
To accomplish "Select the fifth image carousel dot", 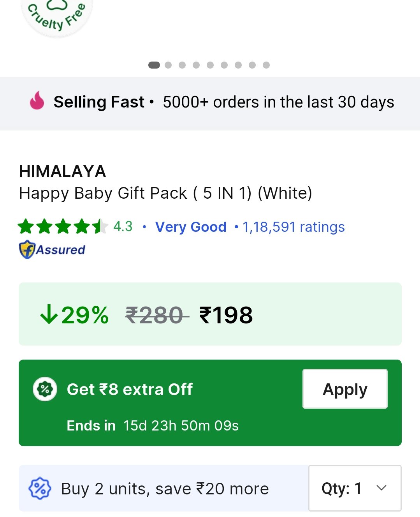I will [210, 65].
